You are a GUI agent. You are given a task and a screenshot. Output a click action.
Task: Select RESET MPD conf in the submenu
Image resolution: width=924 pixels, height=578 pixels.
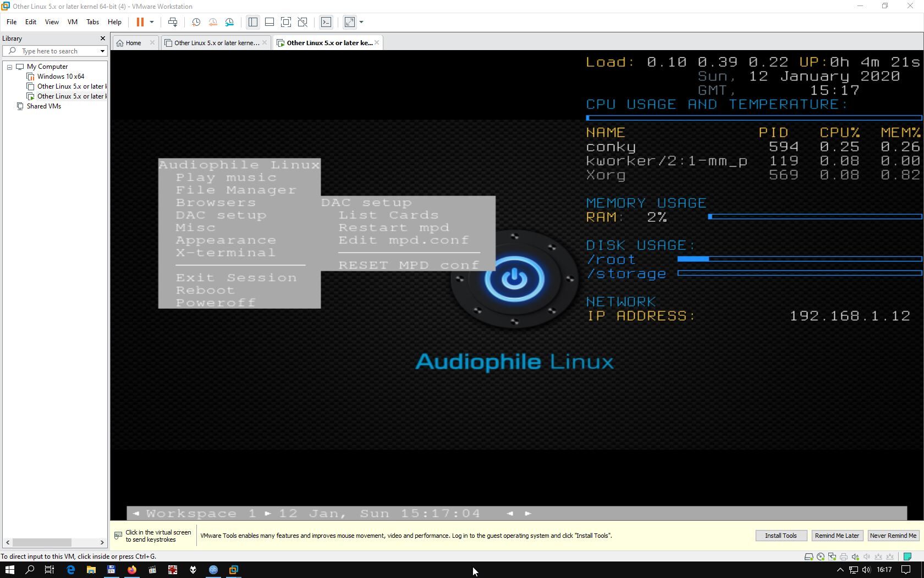pyautogui.click(x=409, y=265)
